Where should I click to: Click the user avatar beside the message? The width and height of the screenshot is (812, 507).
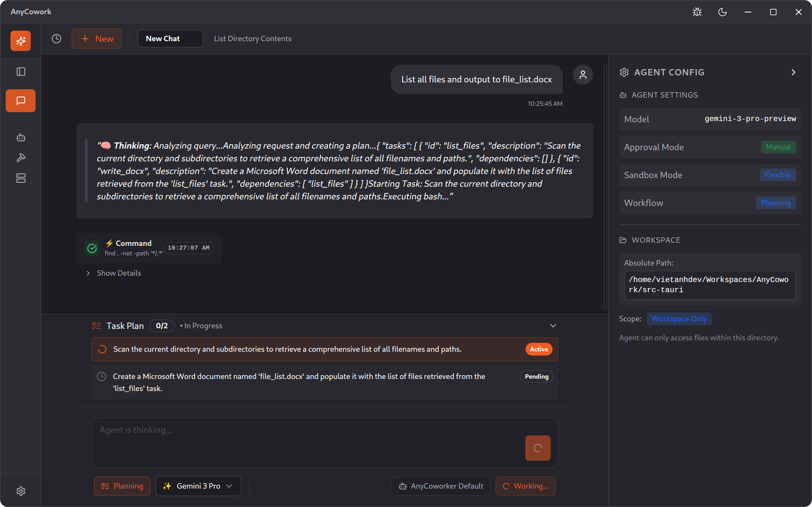[x=583, y=75]
